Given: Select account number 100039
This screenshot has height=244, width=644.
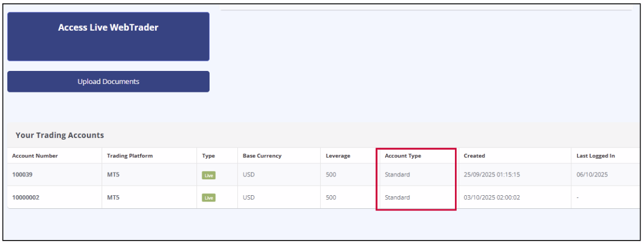Looking at the screenshot, I should tap(23, 175).
